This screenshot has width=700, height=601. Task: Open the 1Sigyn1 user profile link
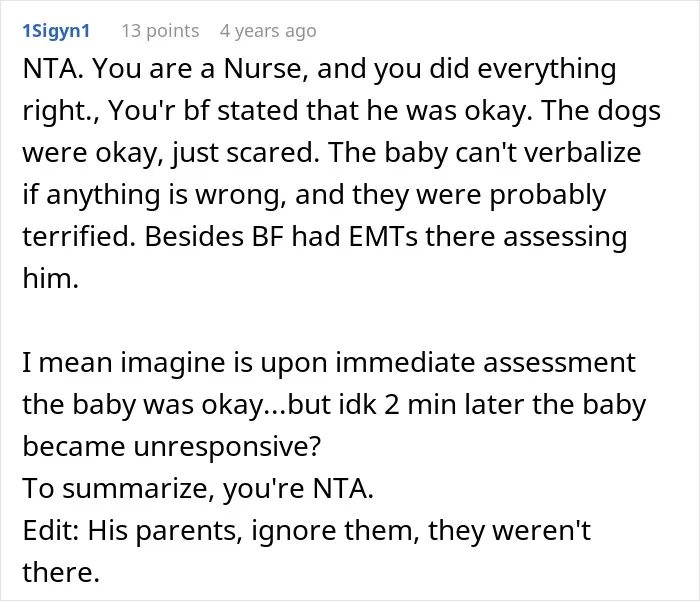56,31
